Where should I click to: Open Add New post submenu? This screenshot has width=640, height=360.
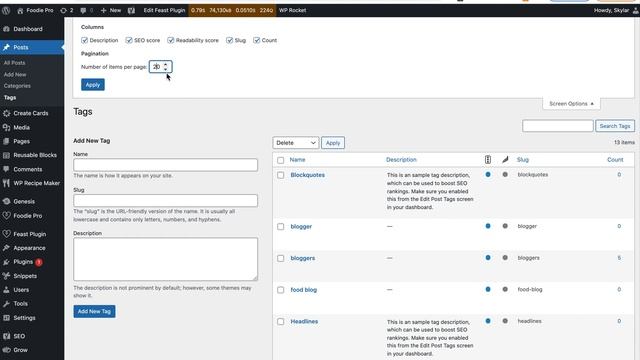(x=15, y=74)
